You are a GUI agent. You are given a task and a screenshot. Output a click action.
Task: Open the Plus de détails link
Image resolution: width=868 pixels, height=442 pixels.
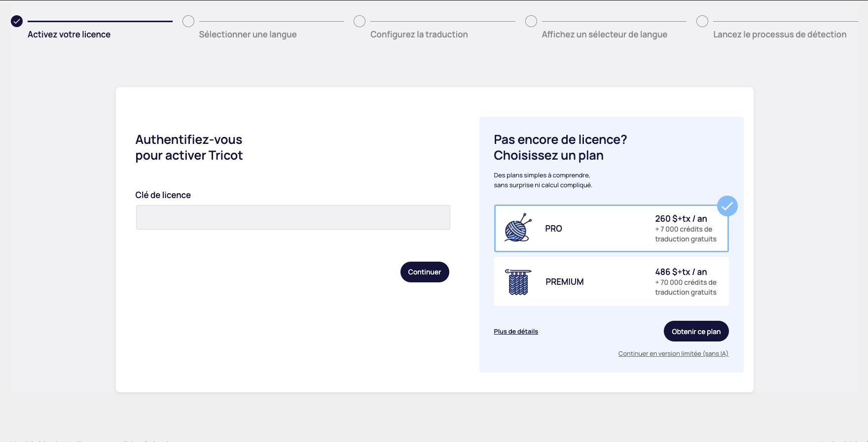click(516, 332)
